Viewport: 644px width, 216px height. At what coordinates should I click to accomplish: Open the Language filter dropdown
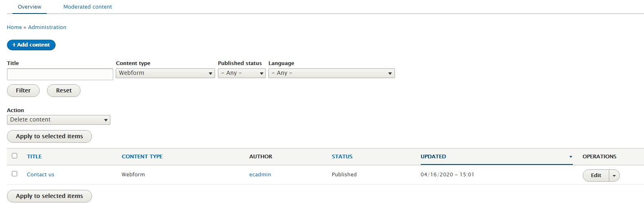click(x=331, y=73)
